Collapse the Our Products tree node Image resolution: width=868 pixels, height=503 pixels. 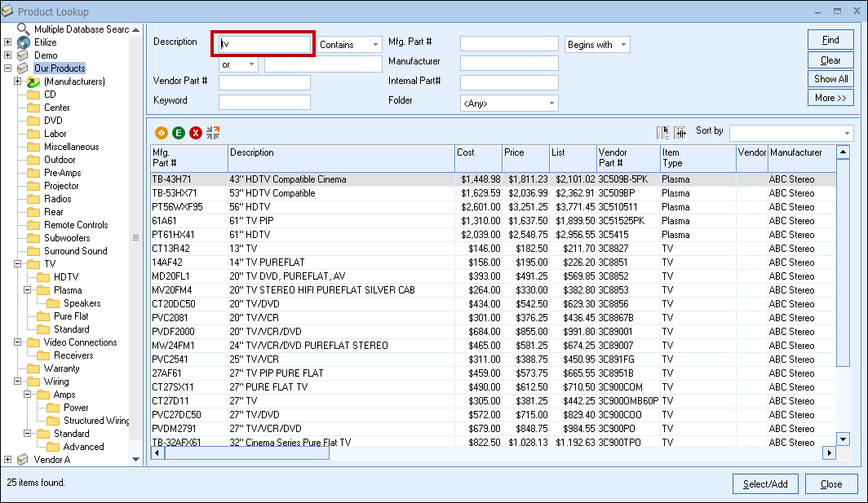(x=8, y=68)
